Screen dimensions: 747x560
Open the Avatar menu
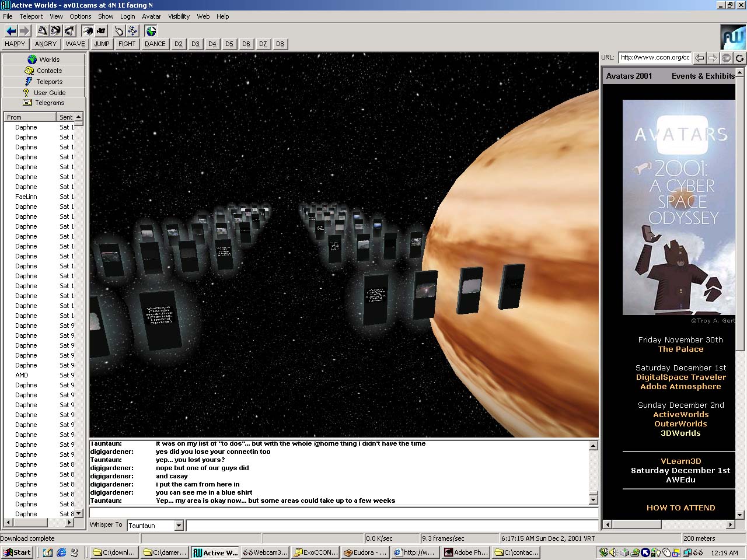point(151,16)
